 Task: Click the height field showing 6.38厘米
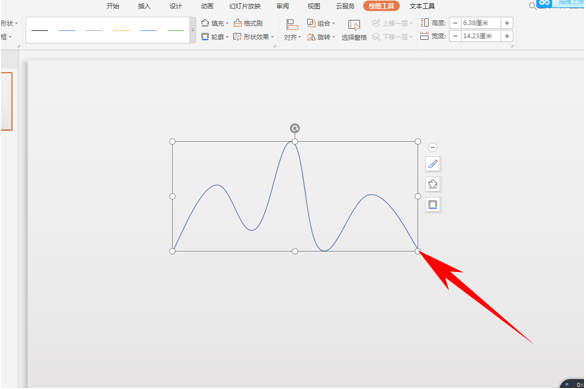click(x=481, y=23)
